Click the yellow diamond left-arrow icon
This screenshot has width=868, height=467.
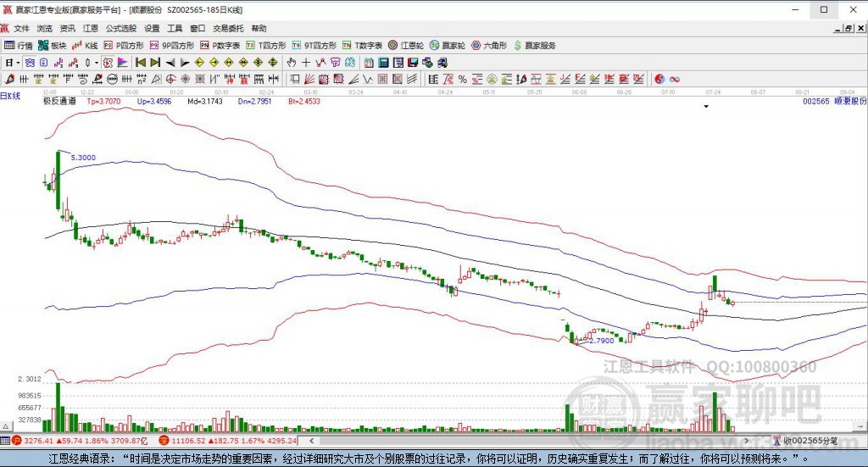(200, 63)
